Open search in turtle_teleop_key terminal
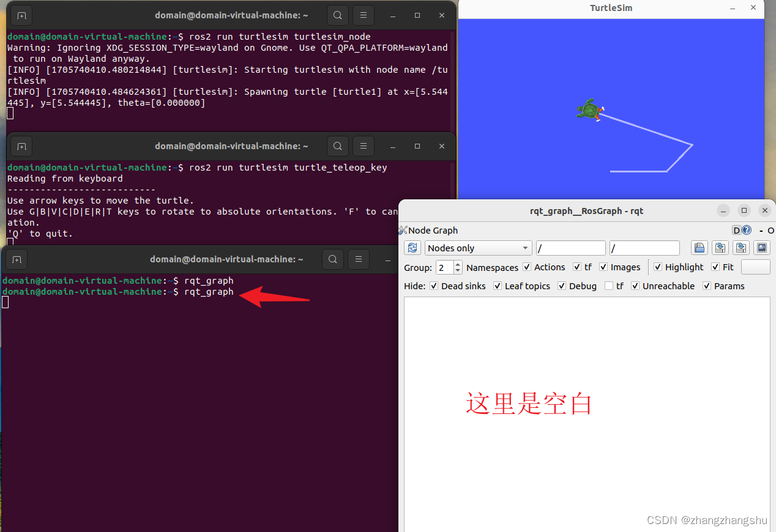 coord(338,146)
